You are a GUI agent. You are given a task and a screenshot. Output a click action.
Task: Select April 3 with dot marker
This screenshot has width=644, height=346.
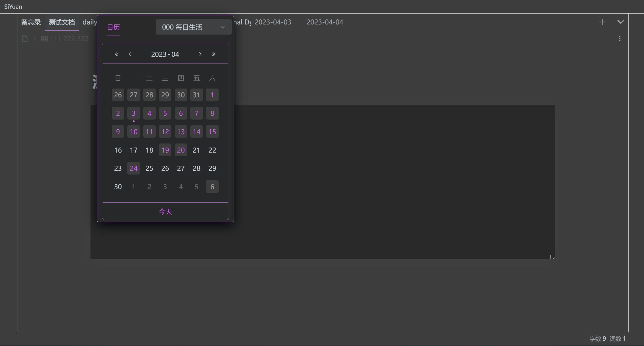[134, 113]
